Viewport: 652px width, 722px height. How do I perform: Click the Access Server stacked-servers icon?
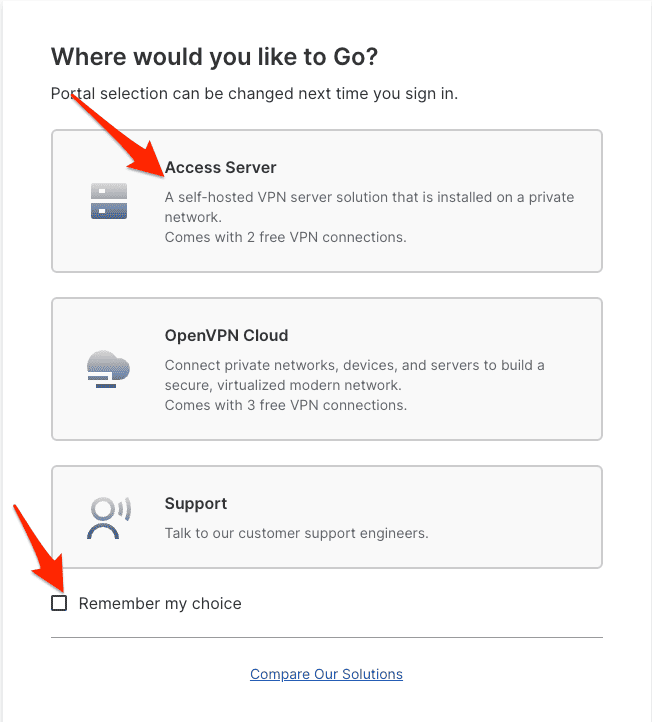(x=107, y=200)
